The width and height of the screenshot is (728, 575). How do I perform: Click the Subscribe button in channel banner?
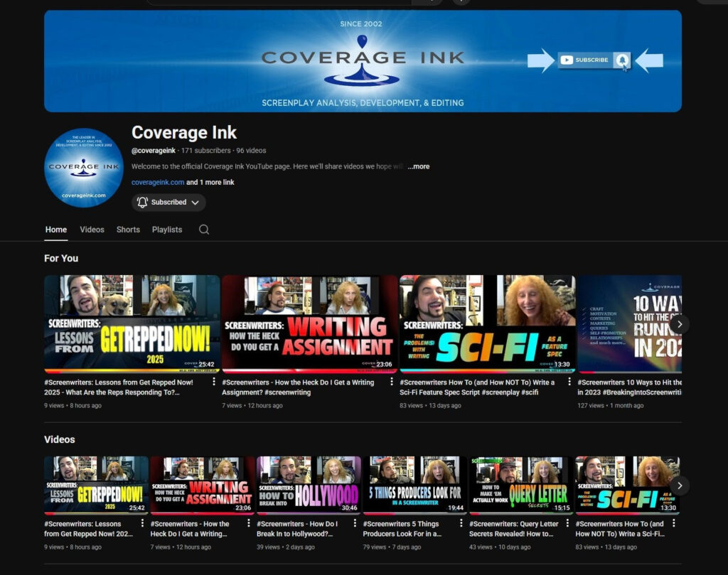[x=594, y=60]
